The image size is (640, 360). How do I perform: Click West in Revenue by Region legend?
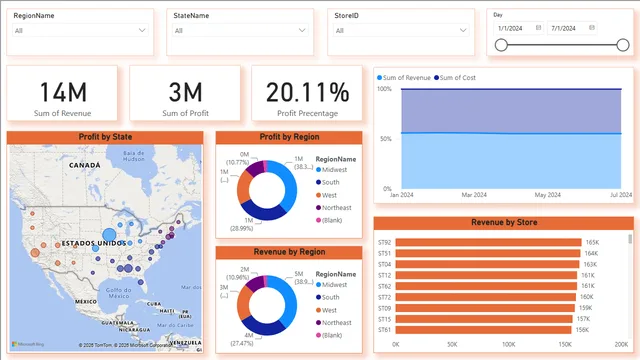click(x=327, y=310)
